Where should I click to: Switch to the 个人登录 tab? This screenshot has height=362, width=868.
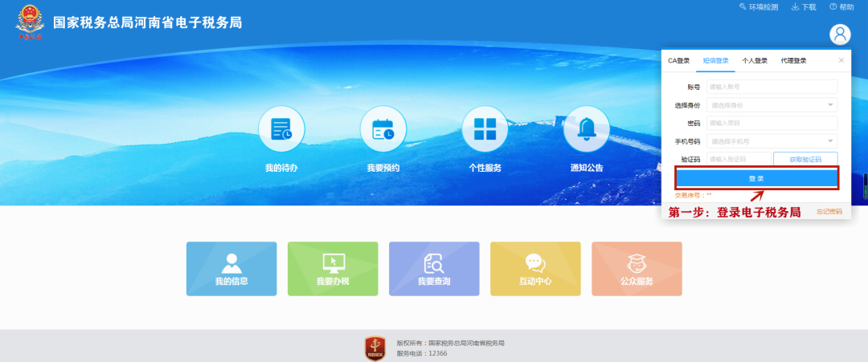point(755,61)
